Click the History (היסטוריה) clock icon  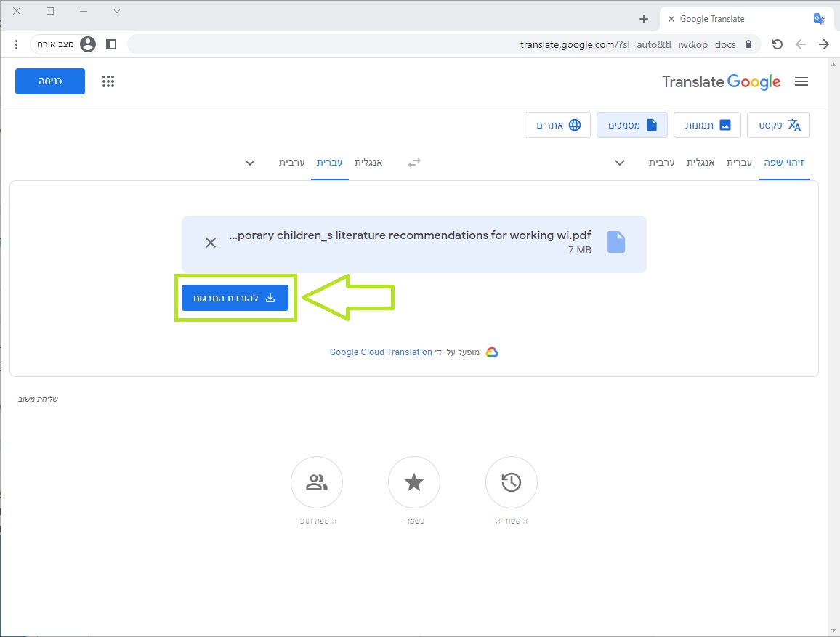[511, 482]
